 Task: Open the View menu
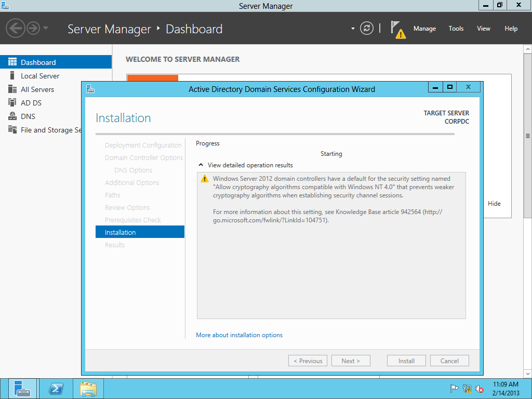pyautogui.click(x=483, y=29)
